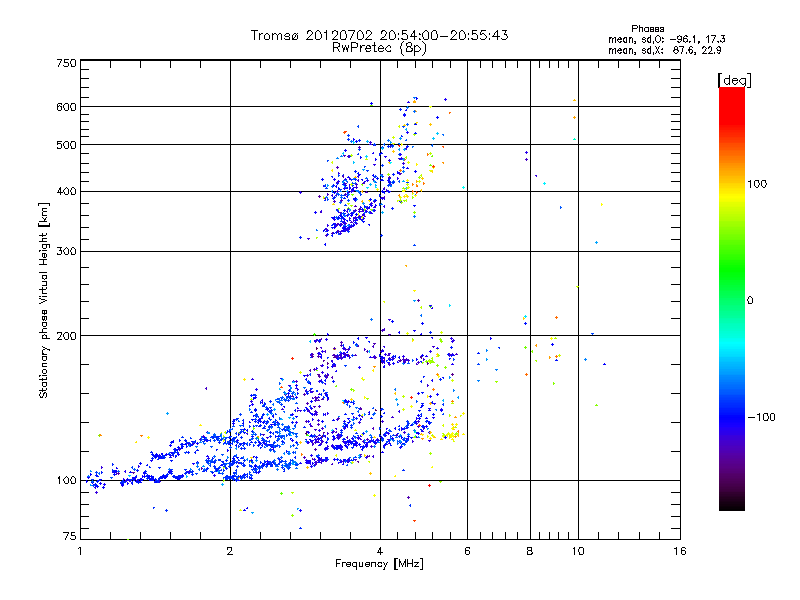Click the y-axis tick label '750'
The width and height of the screenshot is (800, 600).
(66, 63)
